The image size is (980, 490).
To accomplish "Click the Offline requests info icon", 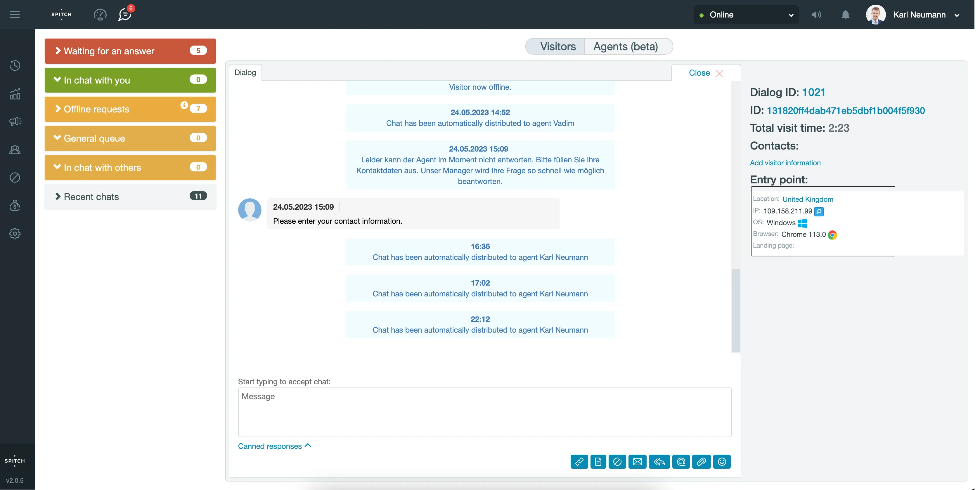I will (x=184, y=105).
